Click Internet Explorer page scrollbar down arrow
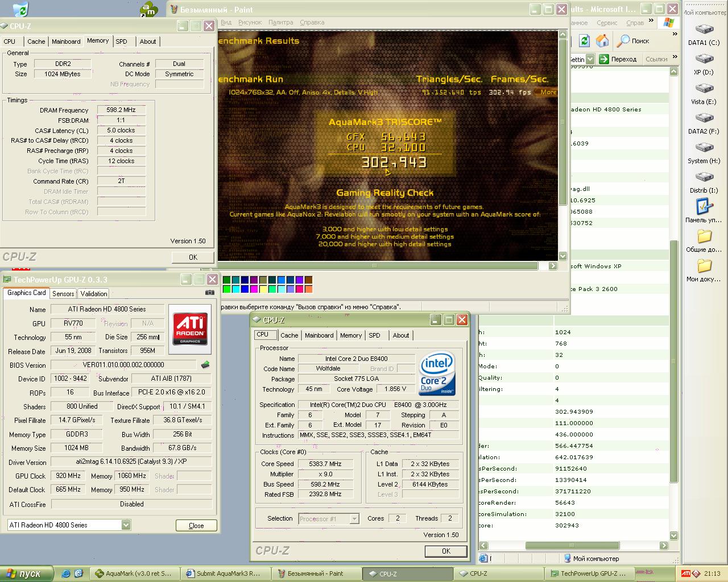 674,535
